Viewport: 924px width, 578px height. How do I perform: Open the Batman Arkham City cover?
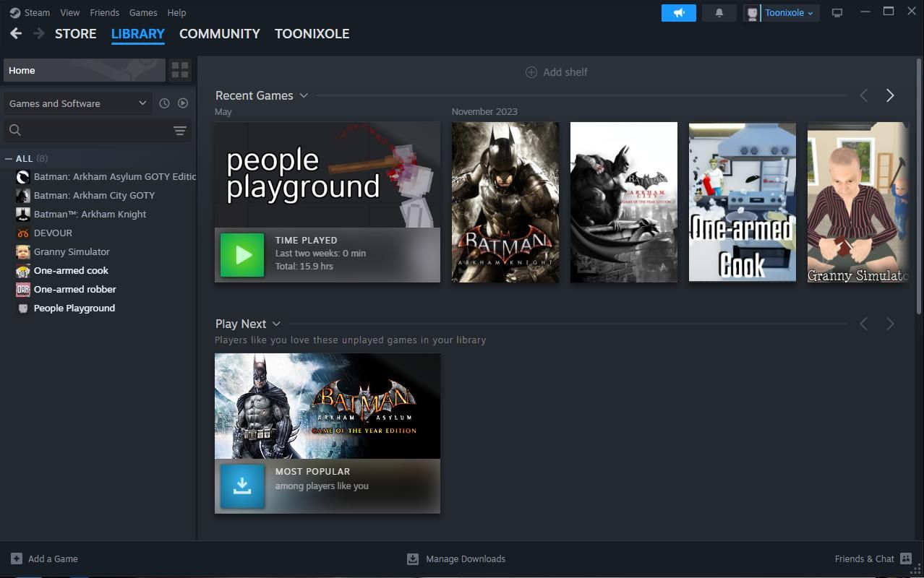(624, 202)
